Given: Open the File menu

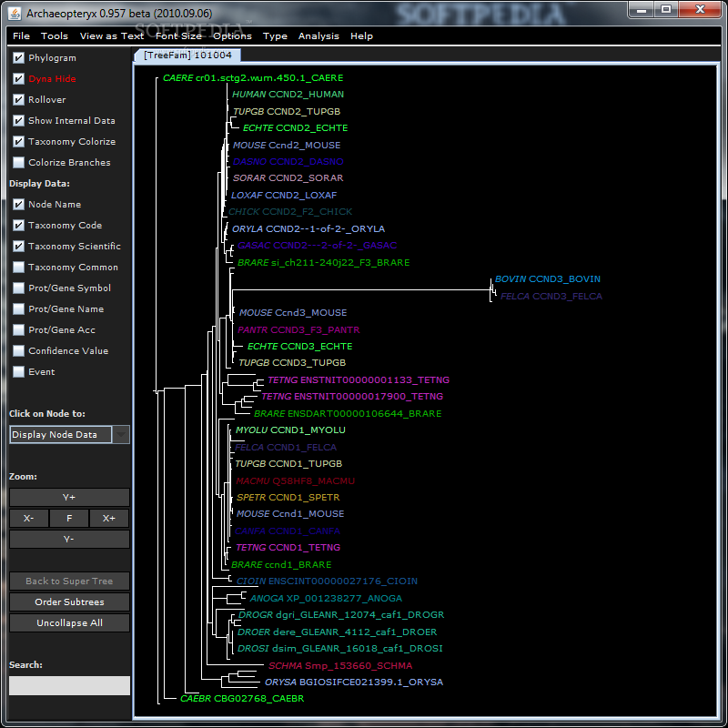Looking at the screenshot, I should 21,35.
